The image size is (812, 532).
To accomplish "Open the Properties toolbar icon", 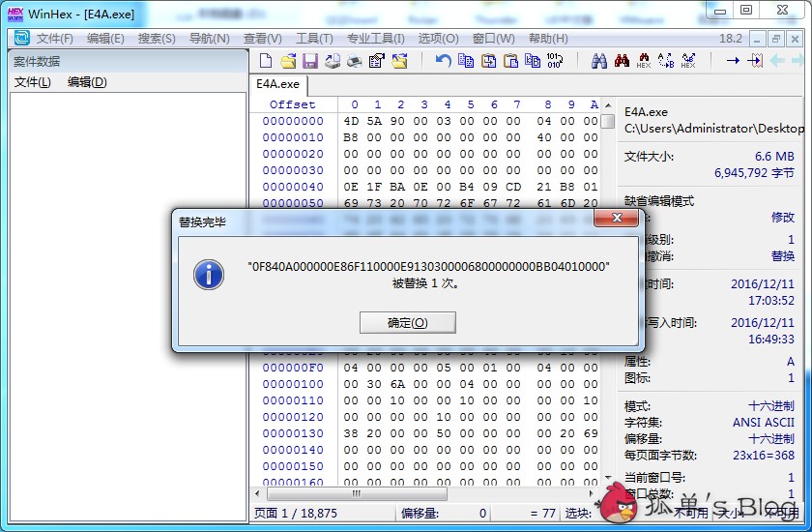I will pyautogui.click(x=376, y=61).
